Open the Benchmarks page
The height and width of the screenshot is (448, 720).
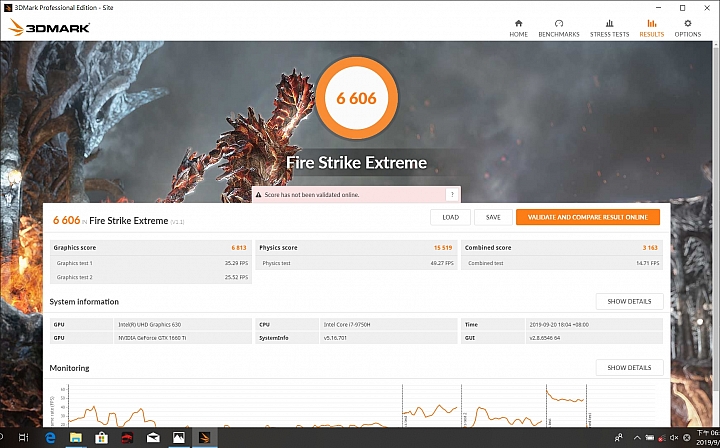(559, 27)
